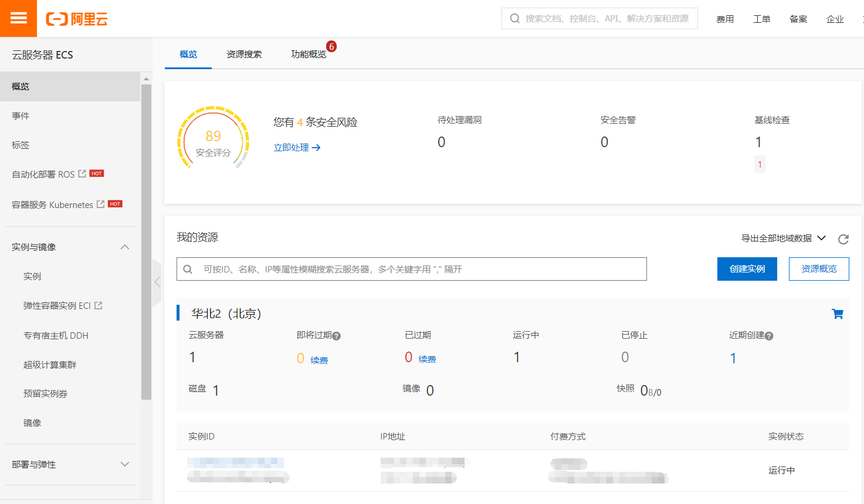Click the shopping cart icon for Beijing region
The height and width of the screenshot is (504, 864).
pyautogui.click(x=838, y=314)
